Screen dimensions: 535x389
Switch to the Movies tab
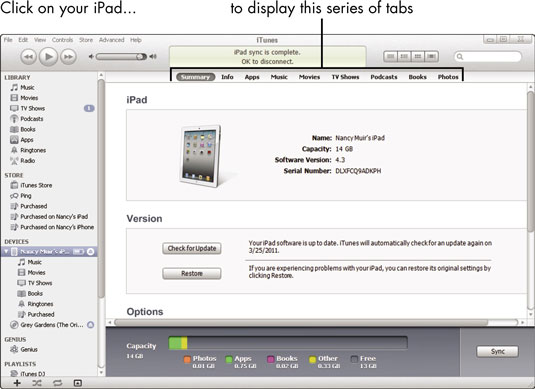pyautogui.click(x=309, y=77)
